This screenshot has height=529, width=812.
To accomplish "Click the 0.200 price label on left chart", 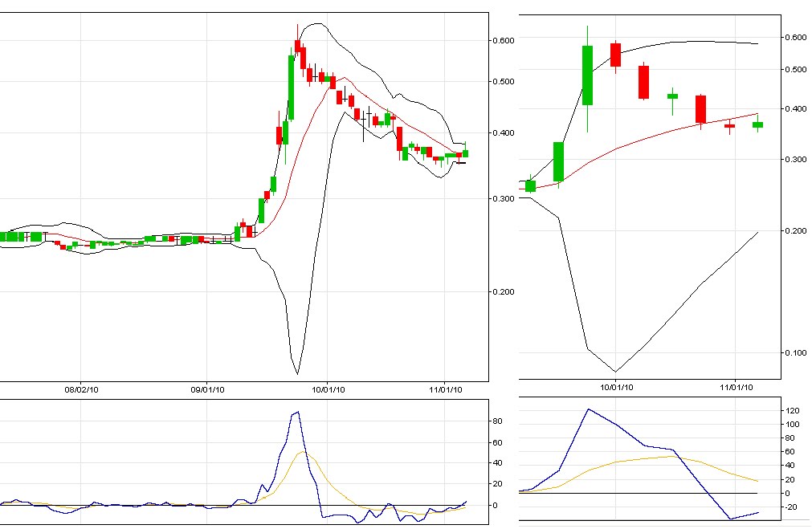I will pyautogui.click(x=504, y=291).
